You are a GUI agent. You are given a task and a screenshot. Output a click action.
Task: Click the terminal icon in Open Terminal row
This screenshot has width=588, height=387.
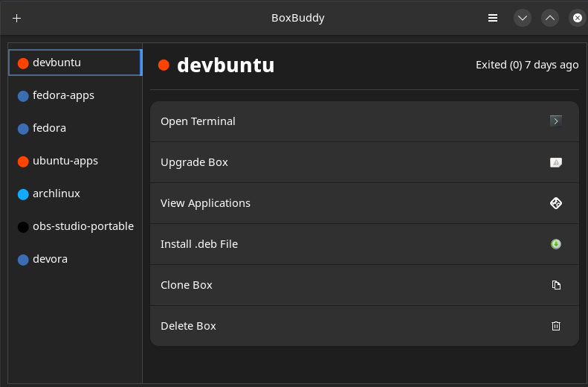(555, 121)
